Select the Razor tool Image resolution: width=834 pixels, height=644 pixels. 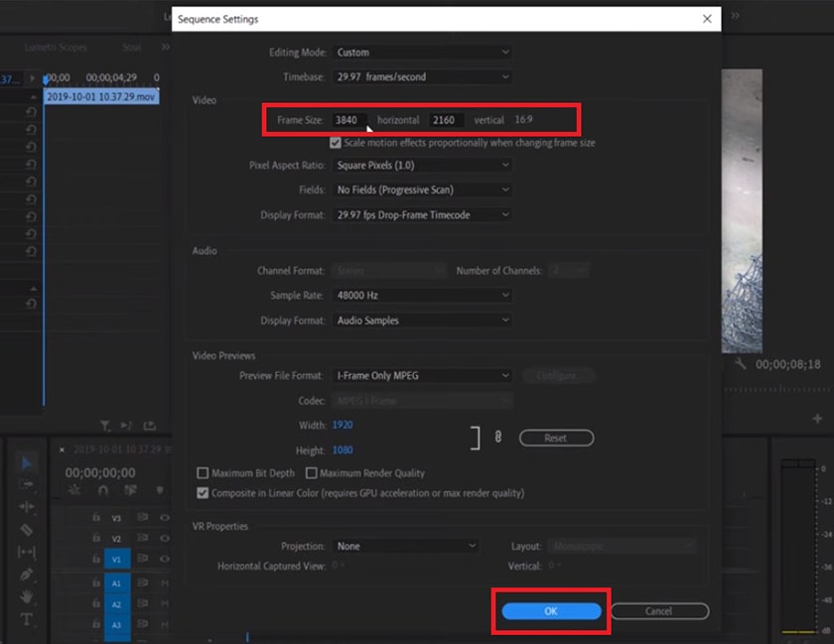tap(27, 529)
